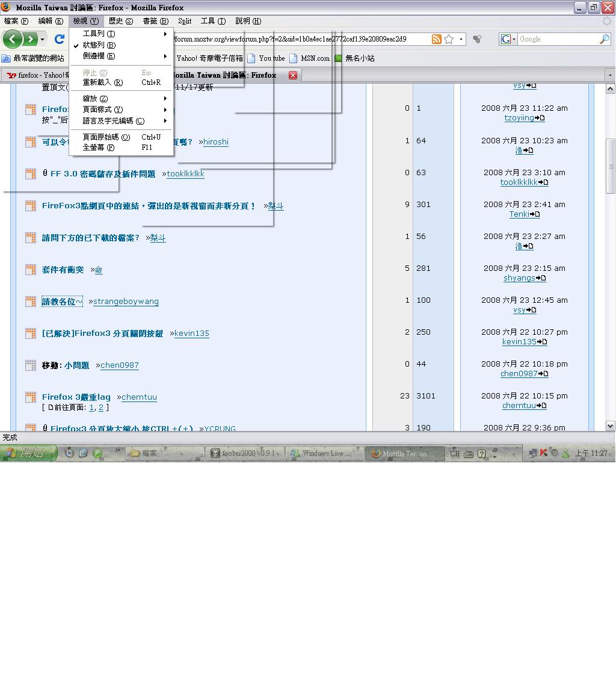Viewport: 616px width, 676px height.
Task: Open the 書籤 (B) menu
Action: tap(156, 21)
